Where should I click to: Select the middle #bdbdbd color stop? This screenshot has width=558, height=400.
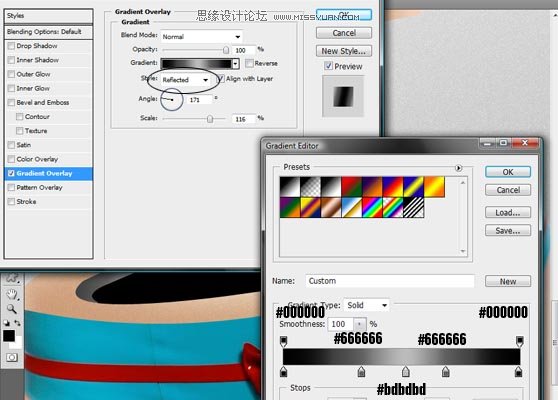406,371
